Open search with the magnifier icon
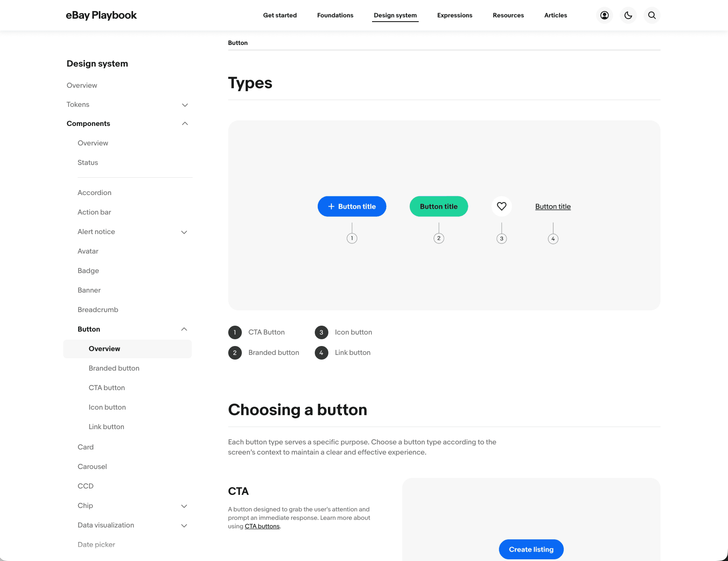Viewport: 728px width, 561px height. pos(652,15)
